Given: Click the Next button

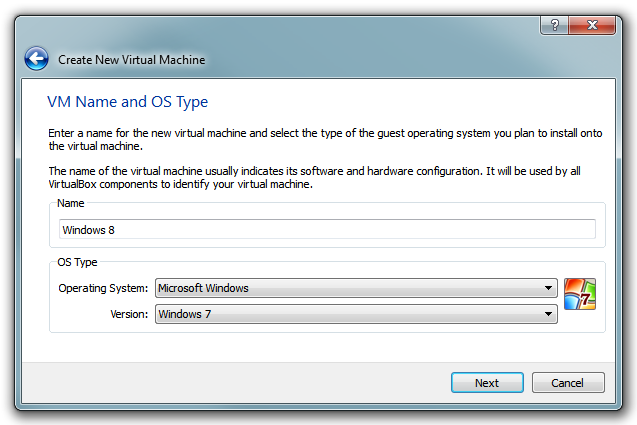Looking at the screenshot, I should (487, 383).
